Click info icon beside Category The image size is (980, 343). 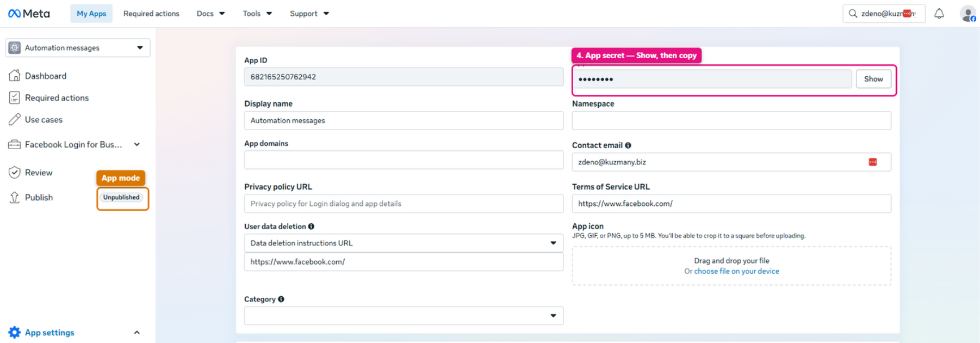[x=281, y=299]
